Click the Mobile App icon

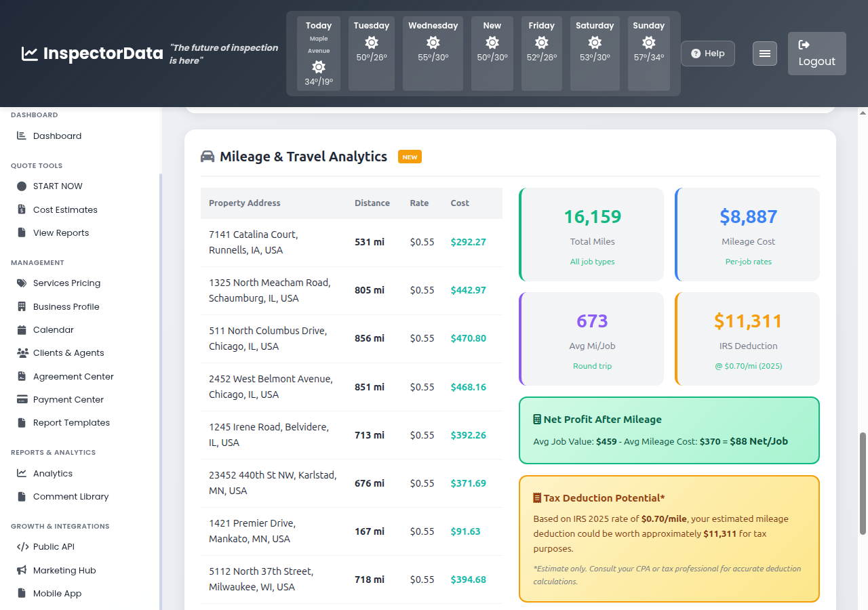21,593
